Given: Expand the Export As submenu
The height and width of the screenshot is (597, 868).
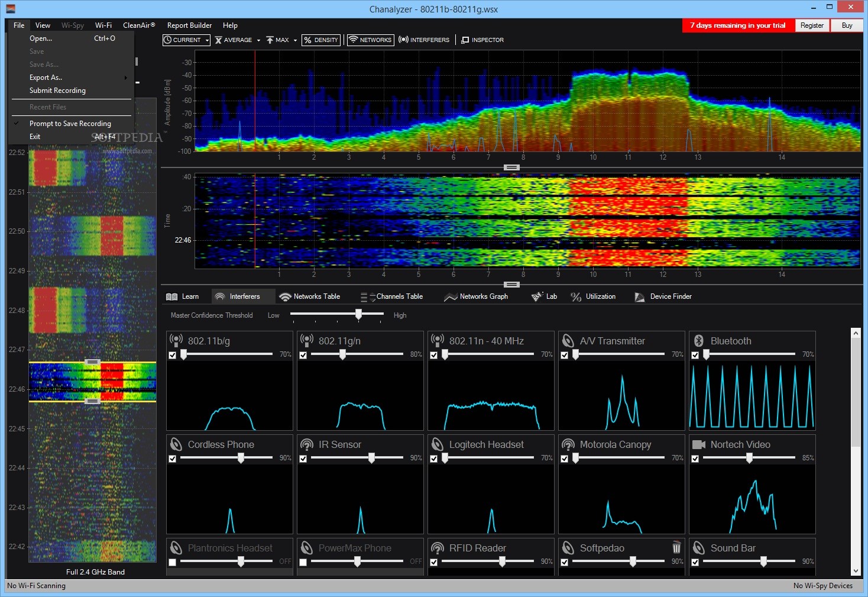Looking at the screenshot, I should (71, 78).
